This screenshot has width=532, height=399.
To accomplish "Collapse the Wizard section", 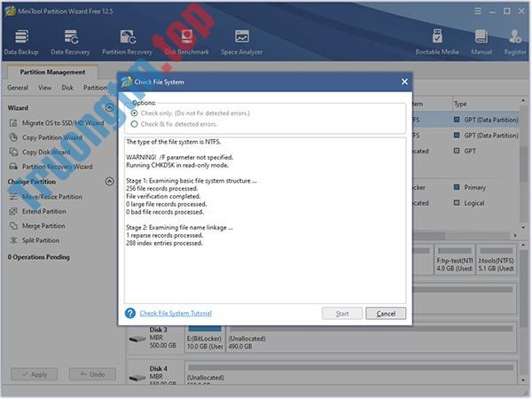I will [x=109, y=108].
